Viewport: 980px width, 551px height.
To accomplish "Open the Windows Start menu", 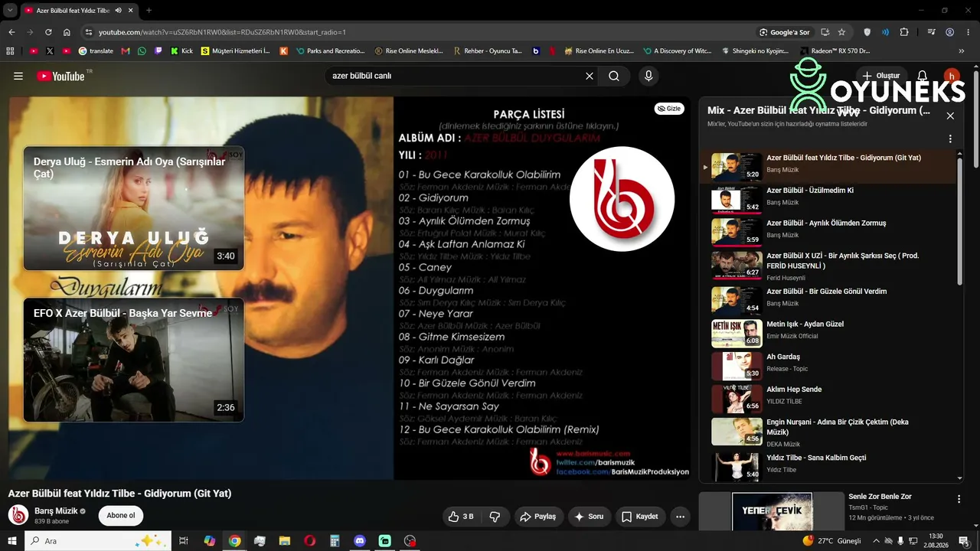I will pyautogui.click(x=11, y=541).
